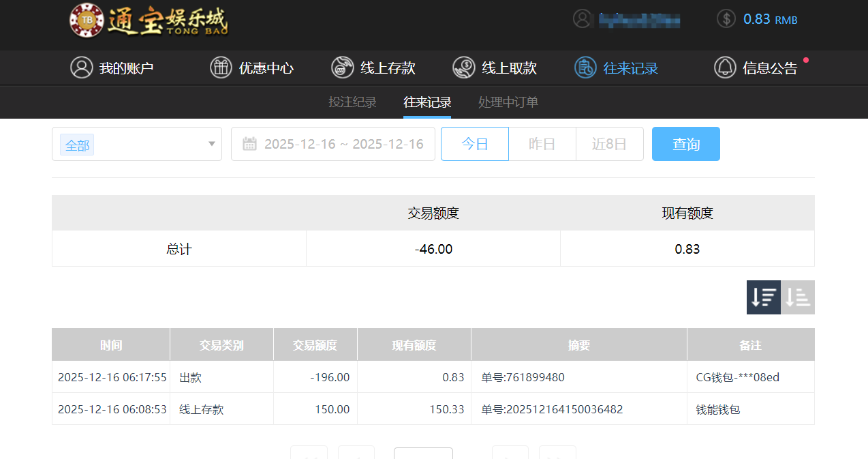Open the 全部 transaction type dropdown
This screenshot has width=868, height=459.
tap(77, 144)
